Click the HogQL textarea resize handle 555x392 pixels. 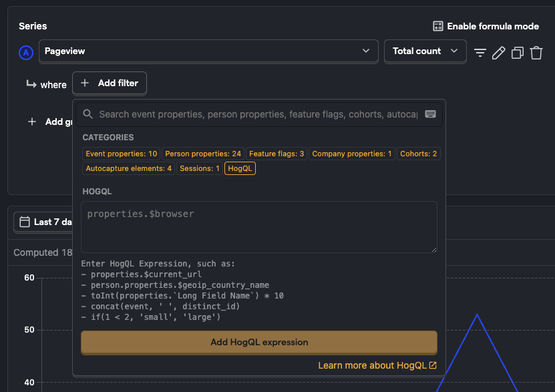pyautogui.click(x=434, y=250)
